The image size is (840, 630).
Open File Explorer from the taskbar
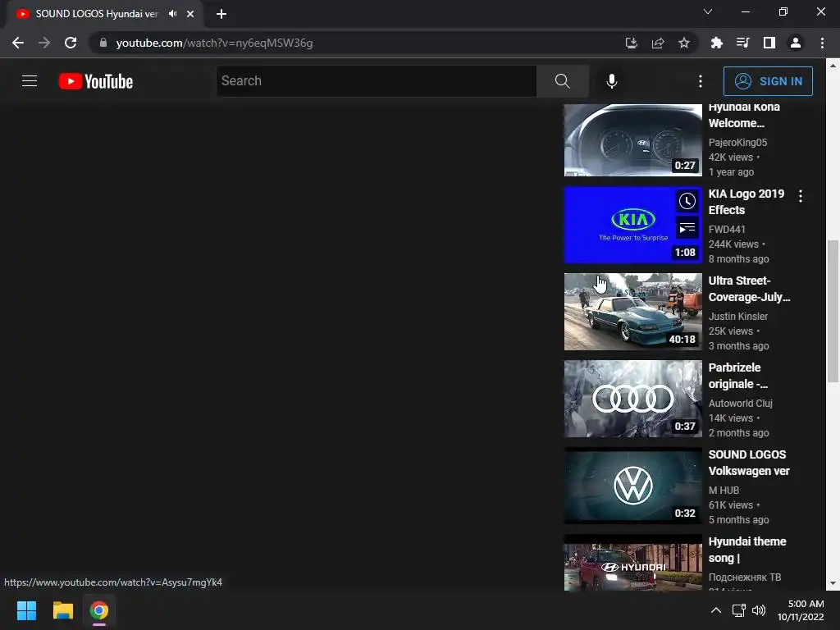62,610
